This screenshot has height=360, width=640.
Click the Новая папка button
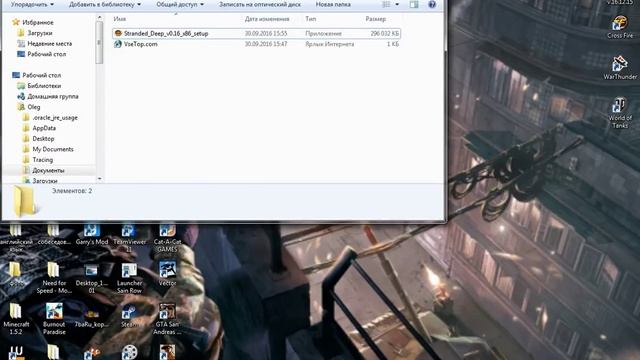click(333, 4)
